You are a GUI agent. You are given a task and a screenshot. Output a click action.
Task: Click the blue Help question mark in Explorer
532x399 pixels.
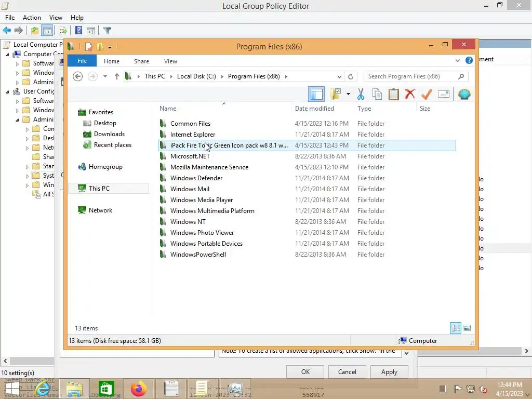(x=469, y=60)
